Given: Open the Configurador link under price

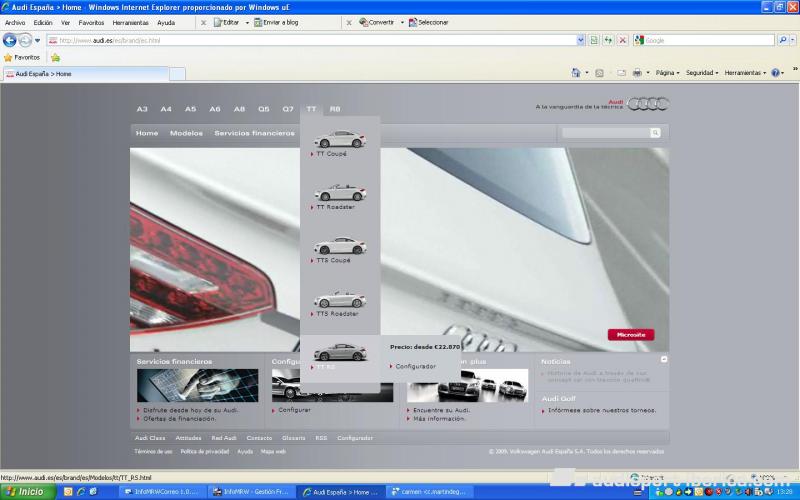Looking at the screenshot, I should pyautogui.click(x=416, y=366).
